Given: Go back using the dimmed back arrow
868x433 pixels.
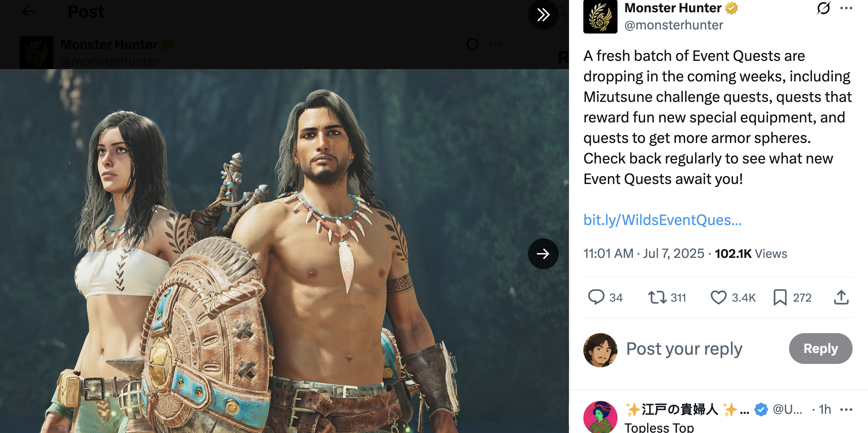Looking at the screenshot, I should coord(28,11).
